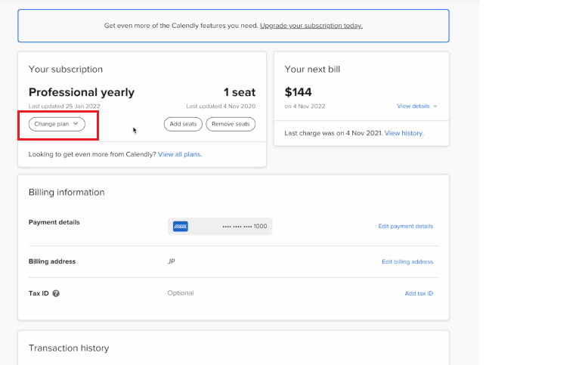Click the Amex card logo icon
The height and width of the screenshot is (365, 588).
click(x=181, y=226)
